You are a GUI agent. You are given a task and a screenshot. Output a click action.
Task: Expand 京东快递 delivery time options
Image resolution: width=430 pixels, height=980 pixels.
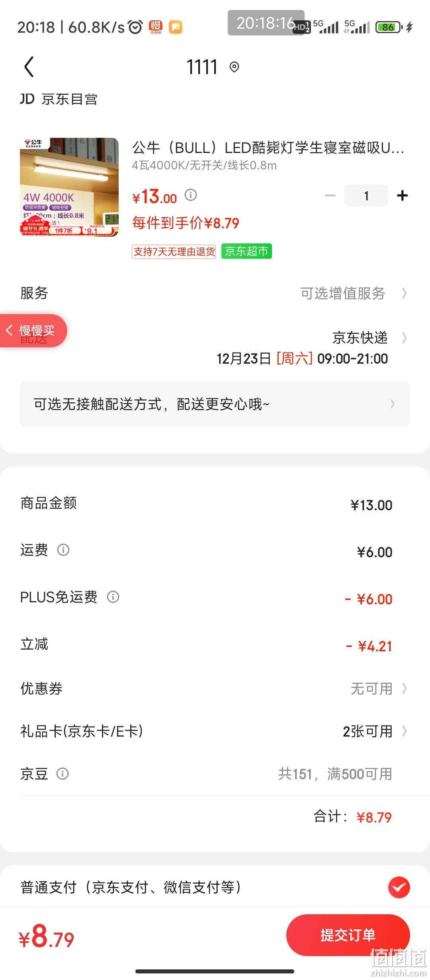tap(369, 338)
